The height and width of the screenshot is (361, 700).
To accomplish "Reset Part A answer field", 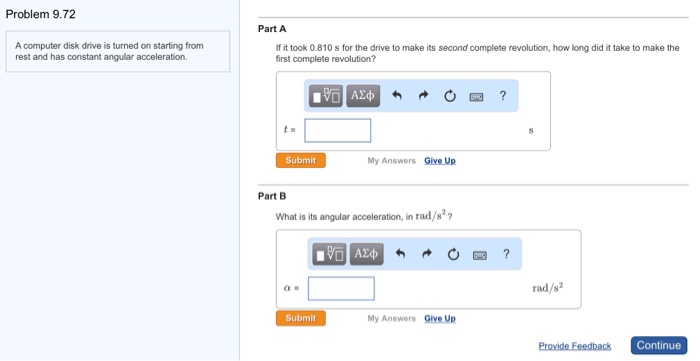I will (x=450, y=96).
